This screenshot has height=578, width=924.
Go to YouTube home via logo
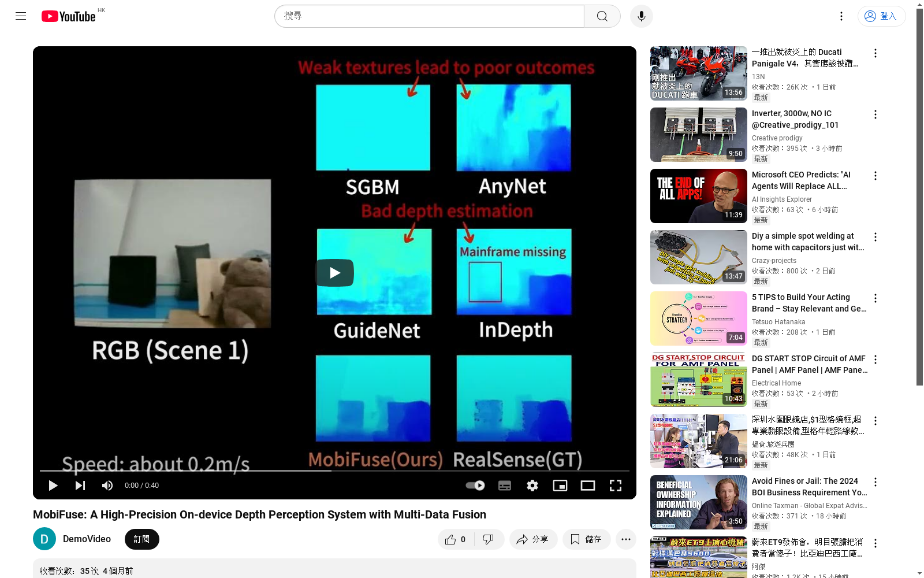coord(68,16)
